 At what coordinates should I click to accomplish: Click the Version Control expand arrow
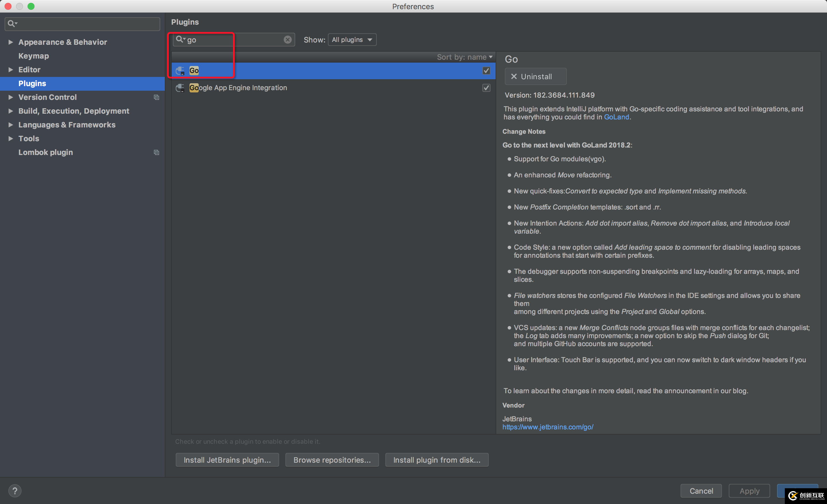point(11,97)
